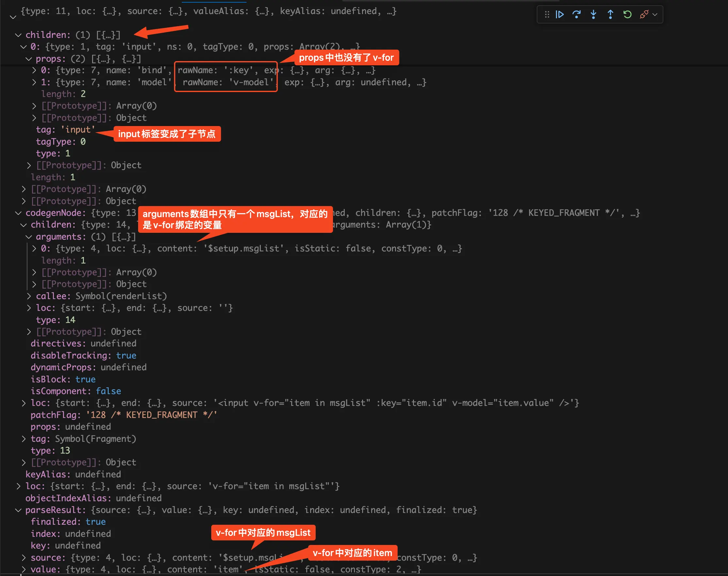
Task: Collapse the props (2) array node
Action: (29, 59)
